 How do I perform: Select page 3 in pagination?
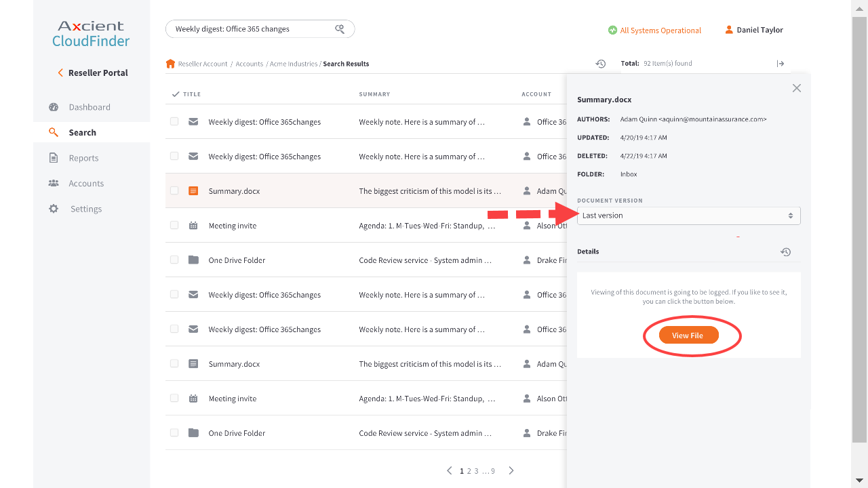tap(477, 470)
